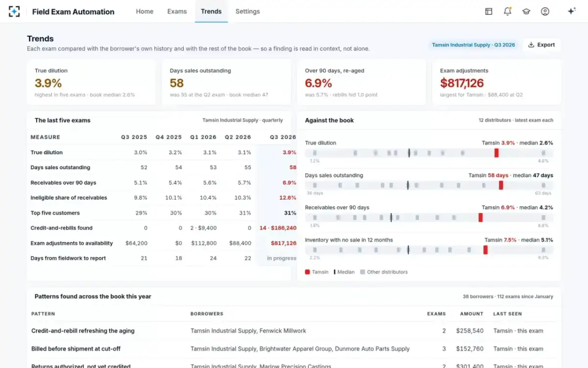Open Billed before shipment at cut-off pattern row
The width and height of the screenshot is (588, 368).
pos(294,349)
